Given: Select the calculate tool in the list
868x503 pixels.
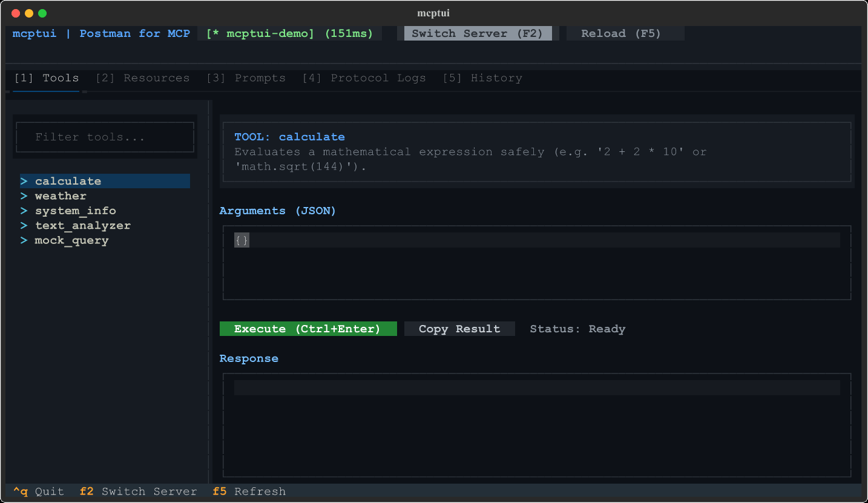Looking at the screenshot, I should (105, 181).
